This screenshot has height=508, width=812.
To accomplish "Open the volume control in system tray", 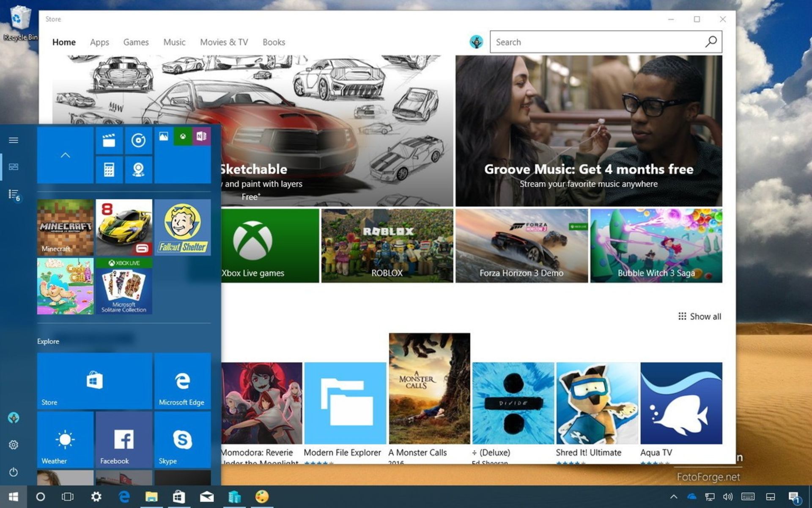I will (728, 497).
